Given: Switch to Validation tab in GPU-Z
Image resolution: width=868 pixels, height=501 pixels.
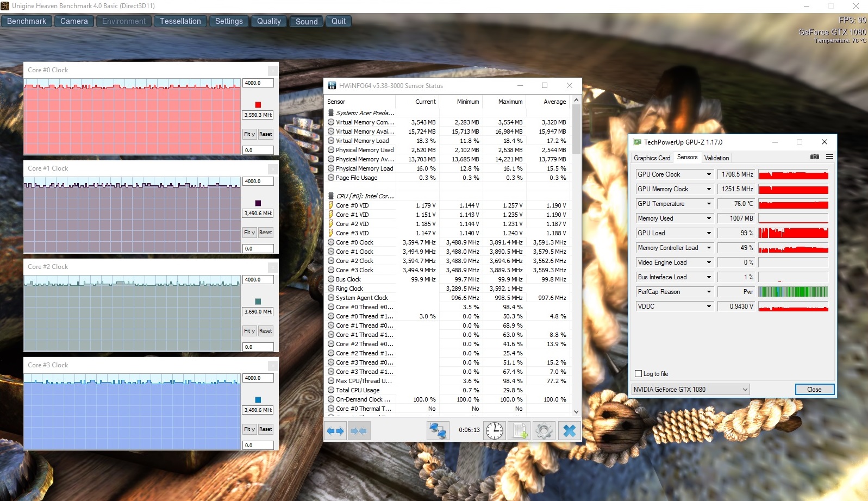Looking at the screenshot, I should pos(716,158).
